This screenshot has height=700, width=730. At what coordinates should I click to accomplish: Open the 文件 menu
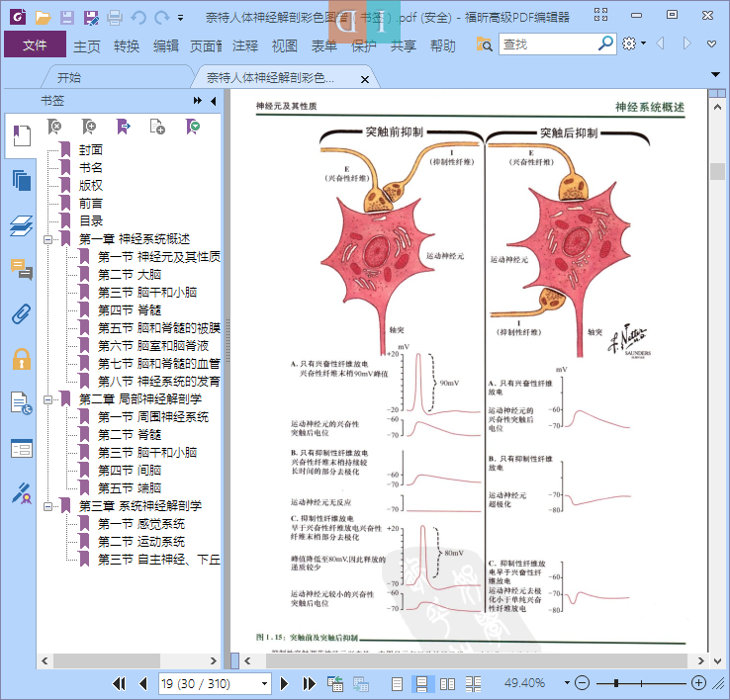[x=35, y=44]
